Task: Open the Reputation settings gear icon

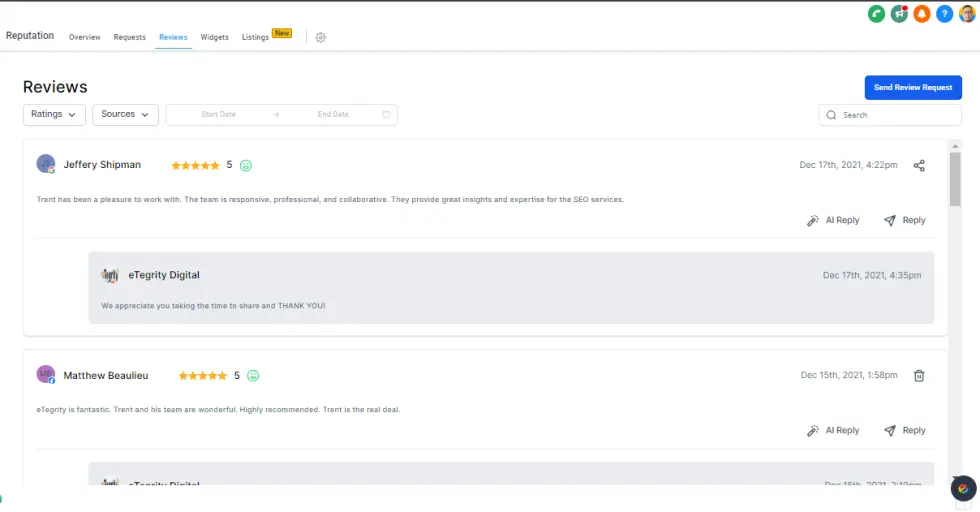Action: tap(321, 38)
